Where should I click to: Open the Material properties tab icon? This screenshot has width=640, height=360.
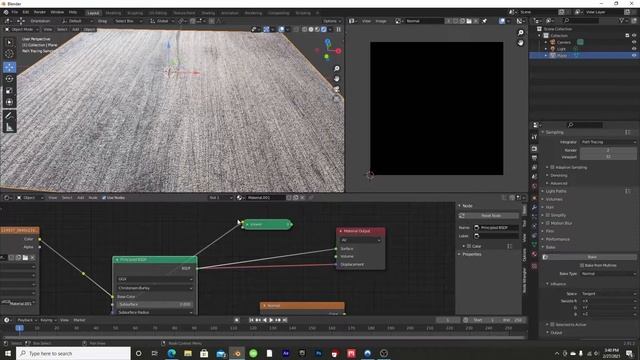(x=534, y=254)
